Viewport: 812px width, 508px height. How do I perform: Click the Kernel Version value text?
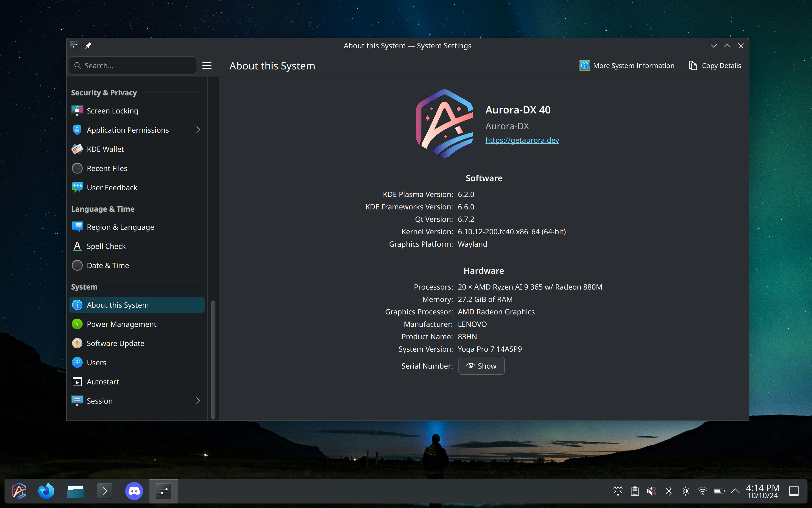512,231
